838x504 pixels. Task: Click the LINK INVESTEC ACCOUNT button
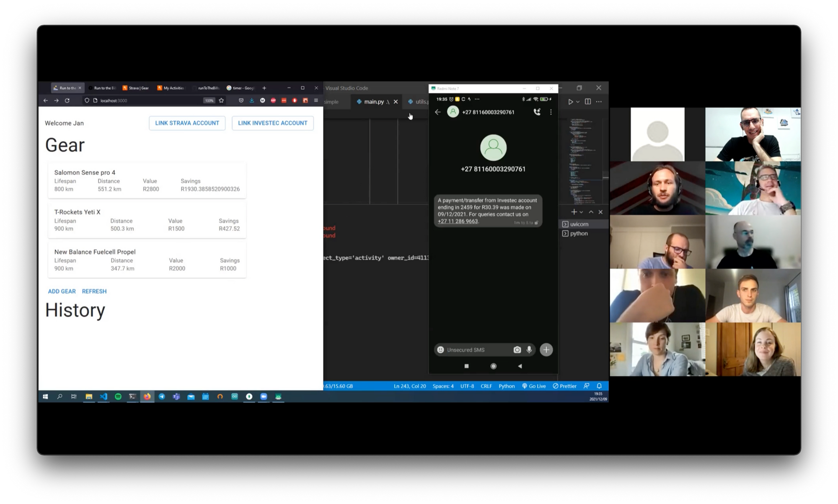click(x=273, y=123)
